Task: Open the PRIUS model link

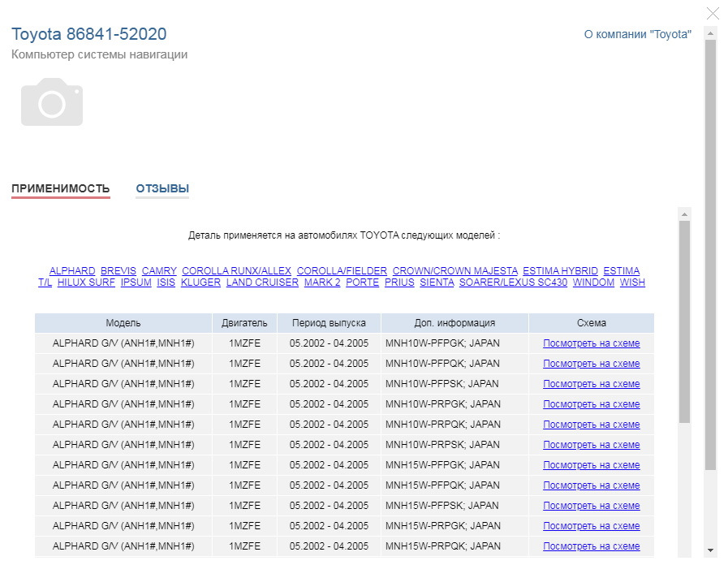Action: pyautogui.click(x=399, y=282)
